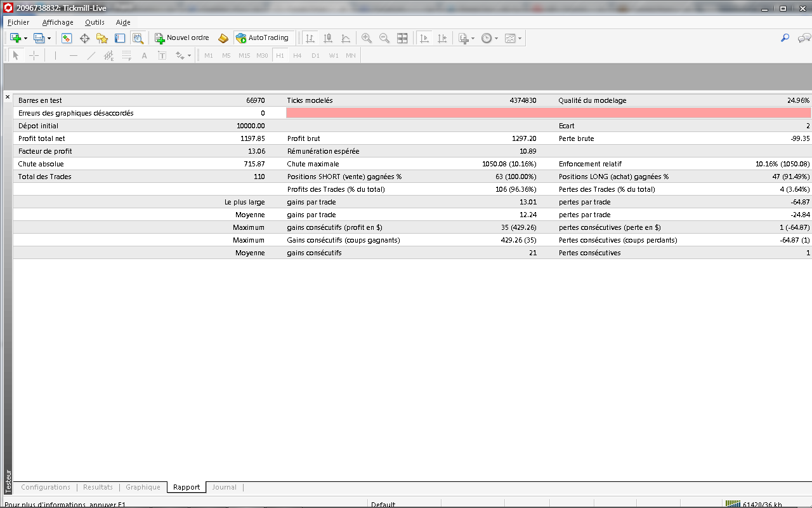Switch to the Graphique tab
The width and height of the screenshot is (812, 508).
(143, 487)
